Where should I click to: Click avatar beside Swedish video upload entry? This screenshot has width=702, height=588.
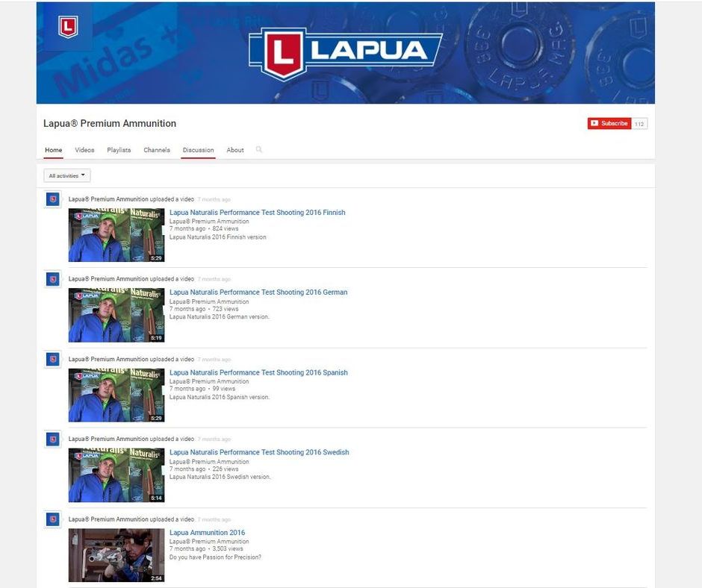(53, 440)
